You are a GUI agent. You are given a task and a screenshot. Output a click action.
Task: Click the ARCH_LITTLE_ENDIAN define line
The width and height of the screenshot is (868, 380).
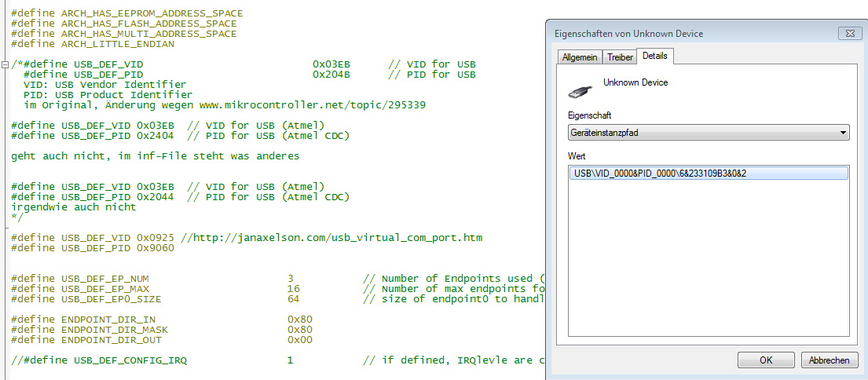[x=93, y=44]
